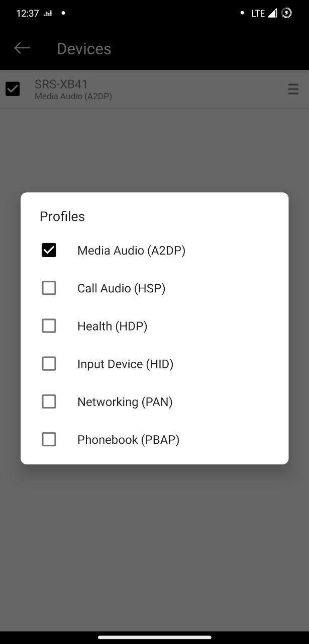Tap the Profiles dialog heading

coord(62,216)
